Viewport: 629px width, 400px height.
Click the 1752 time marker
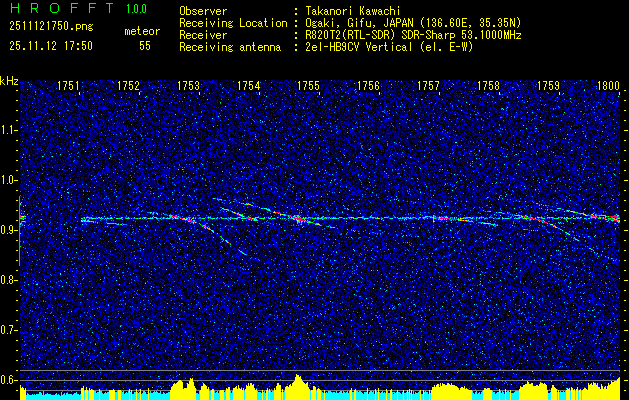(128, 85)
